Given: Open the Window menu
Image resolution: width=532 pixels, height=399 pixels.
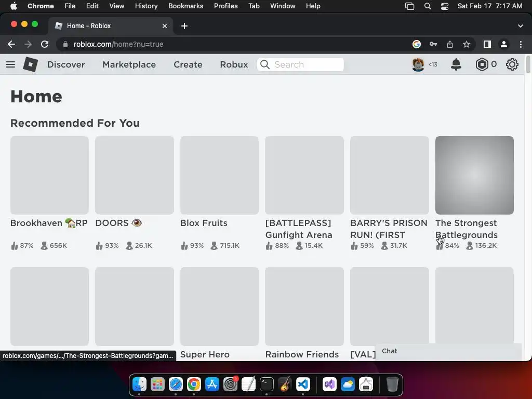Looking at the screenshot, I should (283, 6).
